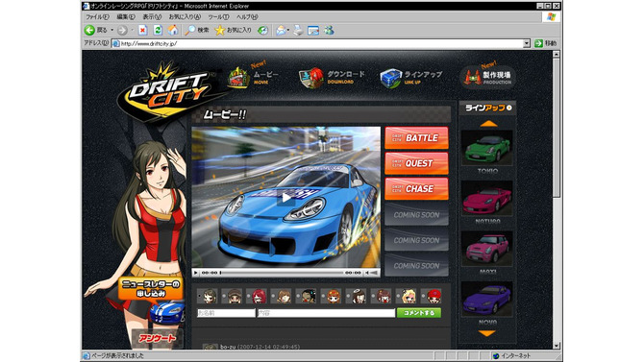Select the red-haired avatar radio

point(249,296)
